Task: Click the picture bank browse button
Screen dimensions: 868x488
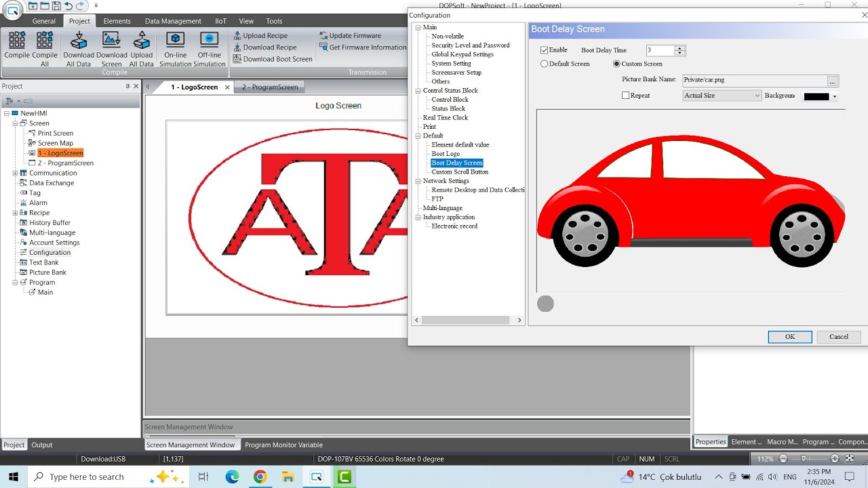Action: [x=833, y=81]
